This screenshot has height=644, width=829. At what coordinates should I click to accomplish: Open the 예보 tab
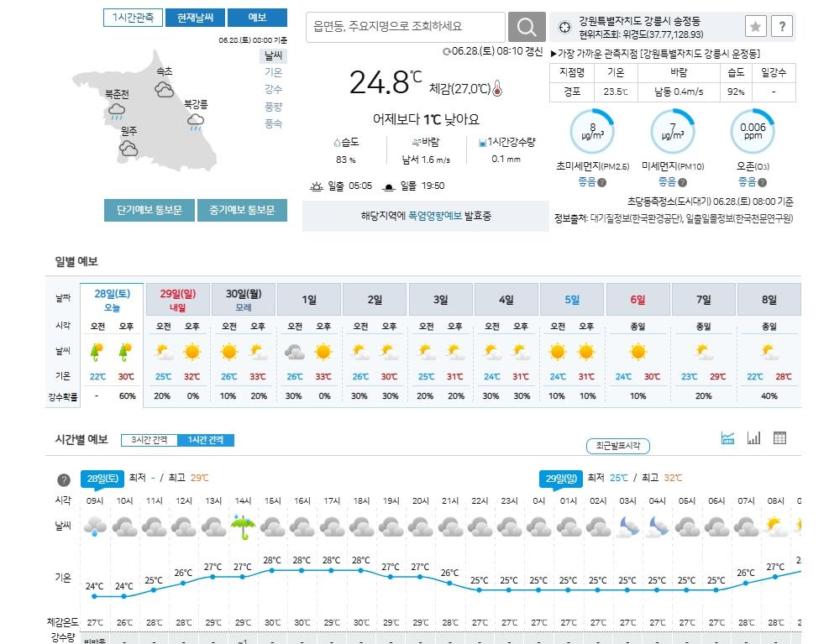point(257,18)
